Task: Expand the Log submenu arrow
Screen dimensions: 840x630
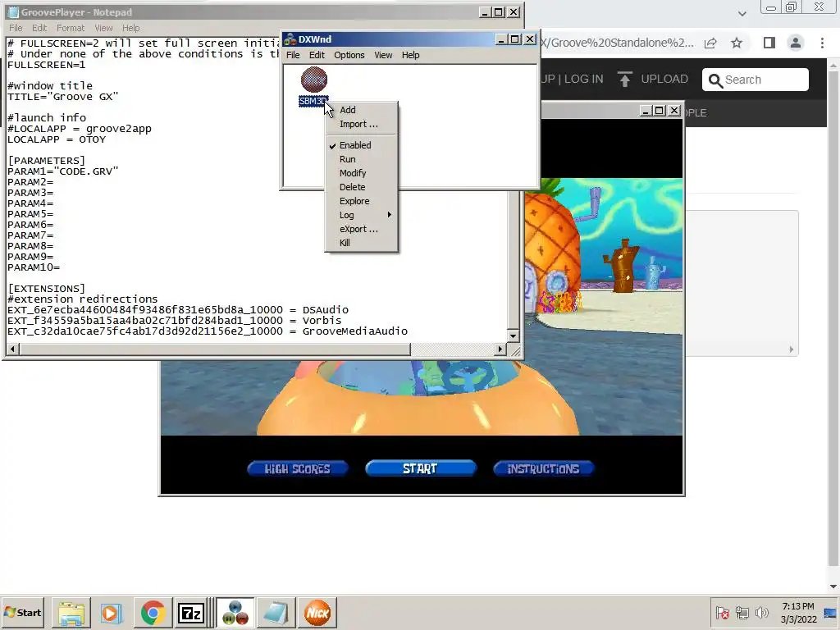Action: 390,214
